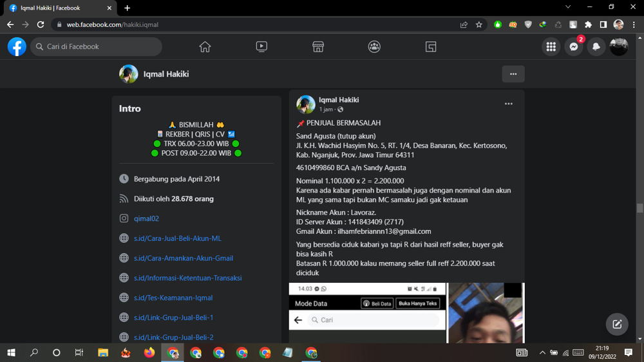
Task: Click the Cari di Facebook search field
Action: 96,47
